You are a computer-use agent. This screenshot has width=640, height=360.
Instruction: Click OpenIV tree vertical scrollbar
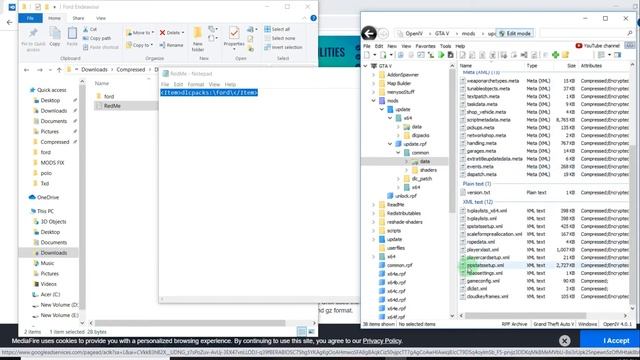pos(452,140)
